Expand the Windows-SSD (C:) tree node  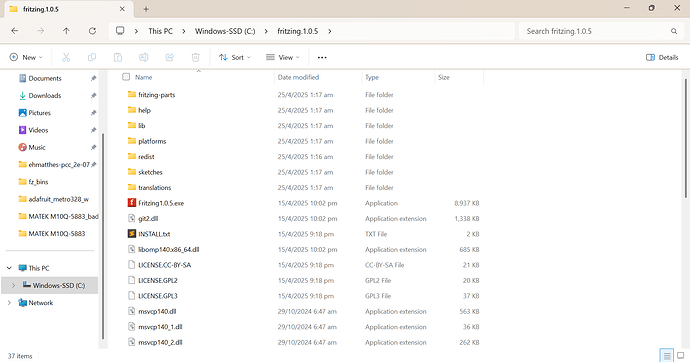[13, 285]
